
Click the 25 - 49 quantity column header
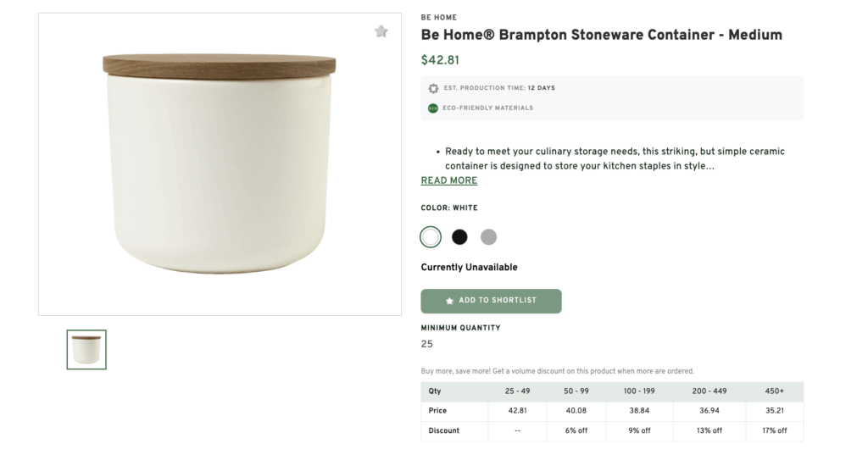coord(517,391)
